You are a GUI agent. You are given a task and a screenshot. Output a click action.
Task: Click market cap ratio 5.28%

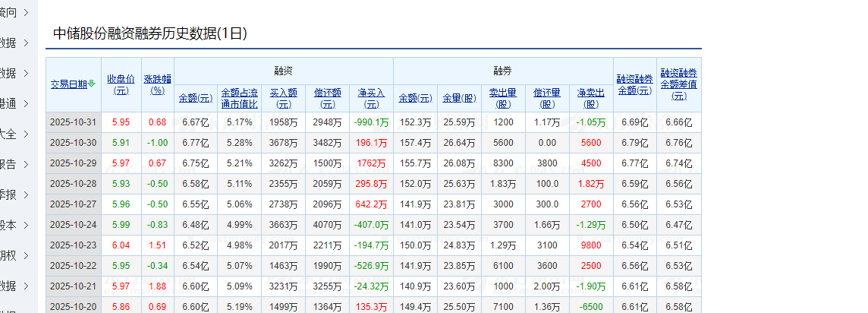pos(240,143)
